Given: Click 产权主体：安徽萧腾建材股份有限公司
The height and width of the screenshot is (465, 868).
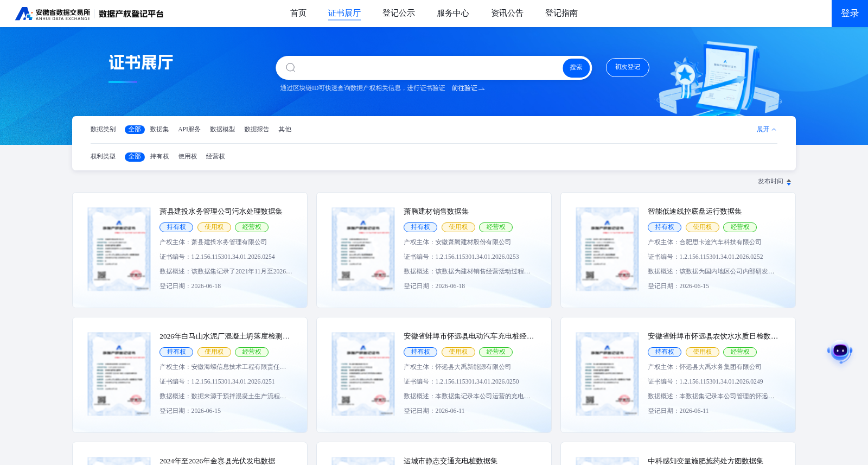Looking at the screenshot, I should point(457,242).
